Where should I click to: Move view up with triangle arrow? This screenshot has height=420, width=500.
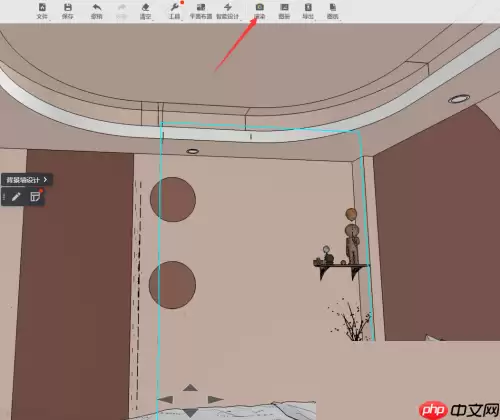(190, 387)
